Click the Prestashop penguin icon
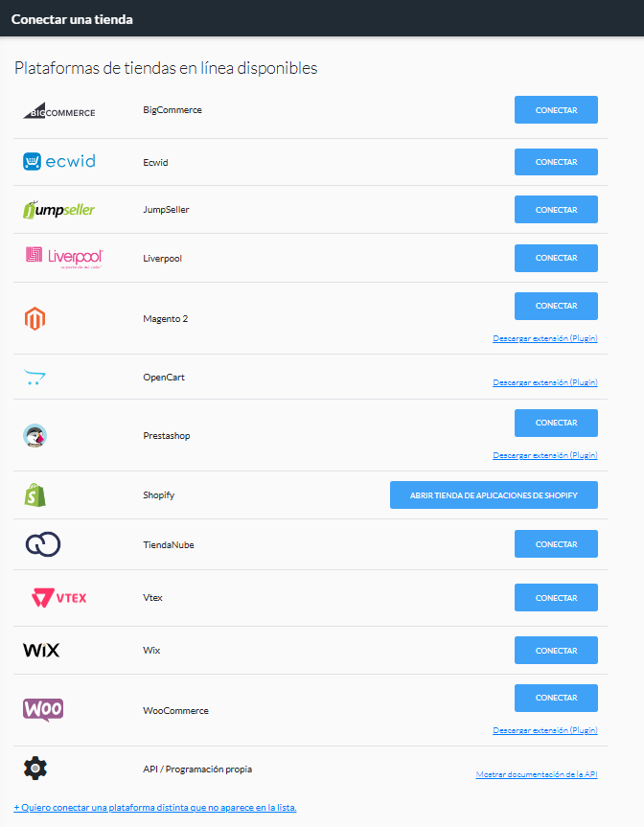Viewport: 644px width, 827px height. [34, 436]
